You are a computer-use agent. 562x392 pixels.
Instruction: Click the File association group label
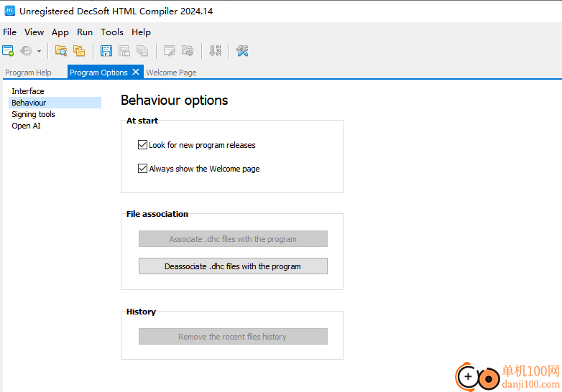click(157, 214)
